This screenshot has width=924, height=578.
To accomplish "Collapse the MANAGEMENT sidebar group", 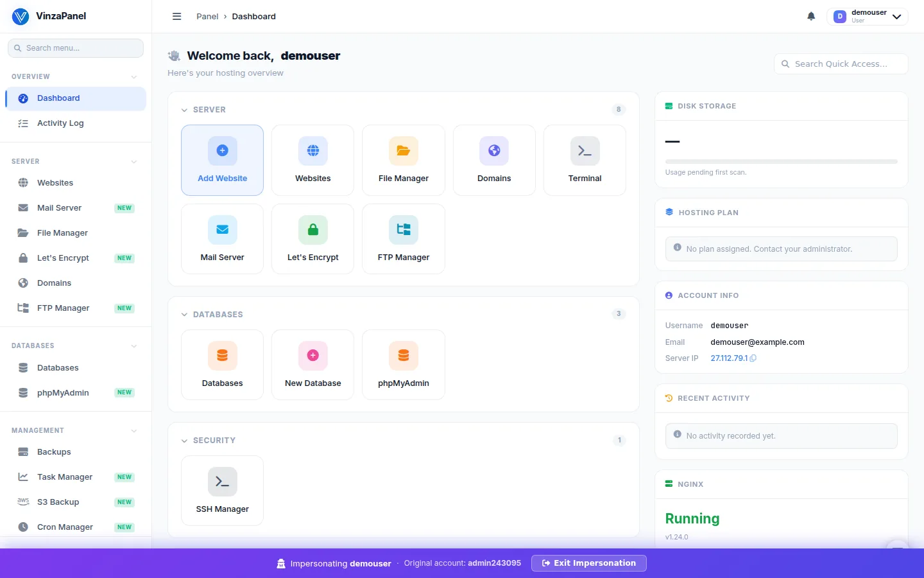I will pos(134,430).
